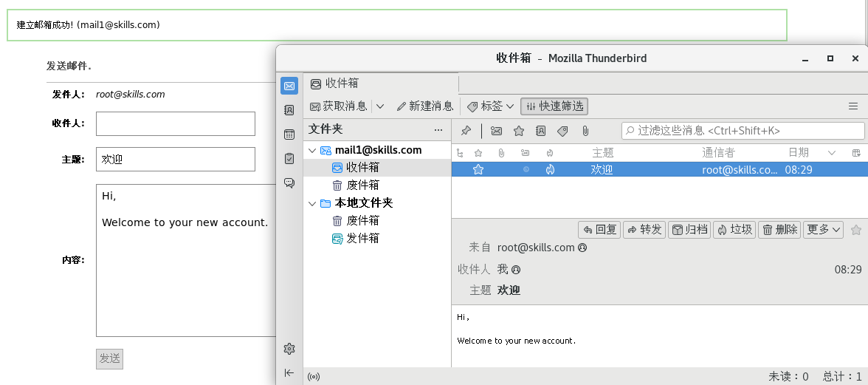Star the message in the header pane

coord(856,229)
